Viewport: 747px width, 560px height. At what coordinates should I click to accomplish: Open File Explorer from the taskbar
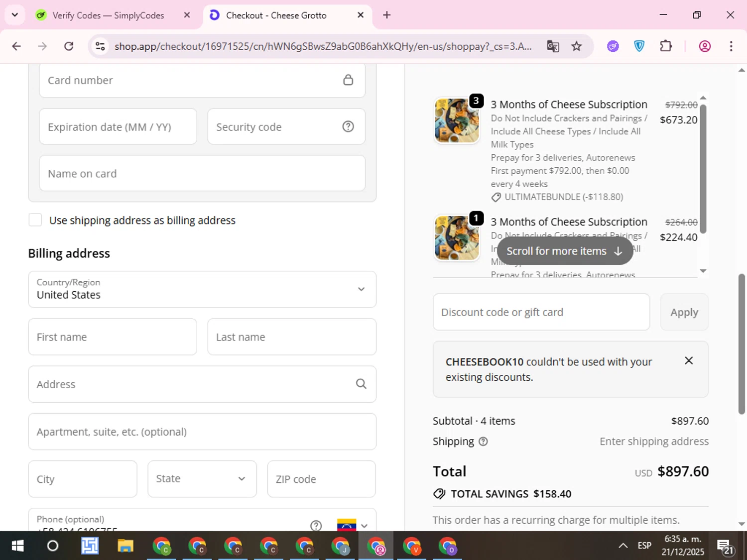pos(125,546)
